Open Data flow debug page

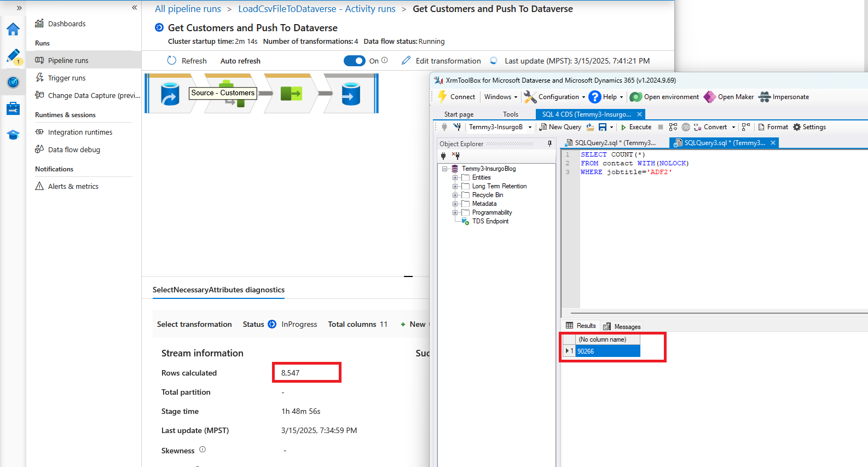68,149
